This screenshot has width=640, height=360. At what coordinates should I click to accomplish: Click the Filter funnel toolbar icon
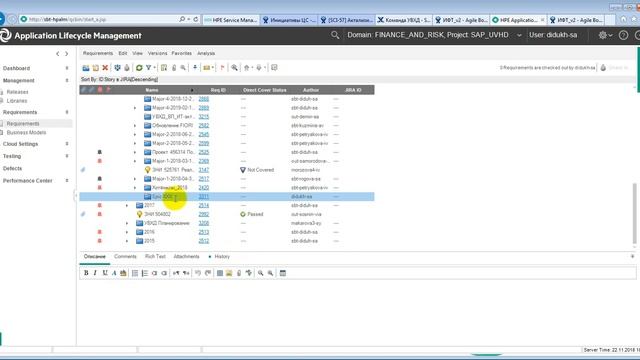click(149, 68)
